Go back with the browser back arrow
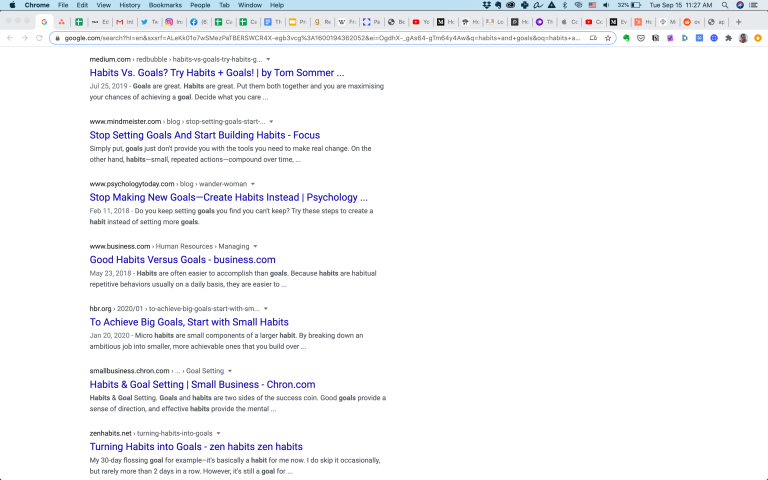Viewport: 768px width, 480px height. 10,38
